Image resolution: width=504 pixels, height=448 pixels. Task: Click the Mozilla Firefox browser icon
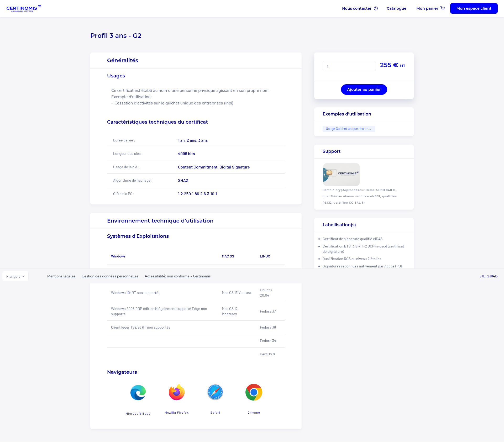(177, 392)
